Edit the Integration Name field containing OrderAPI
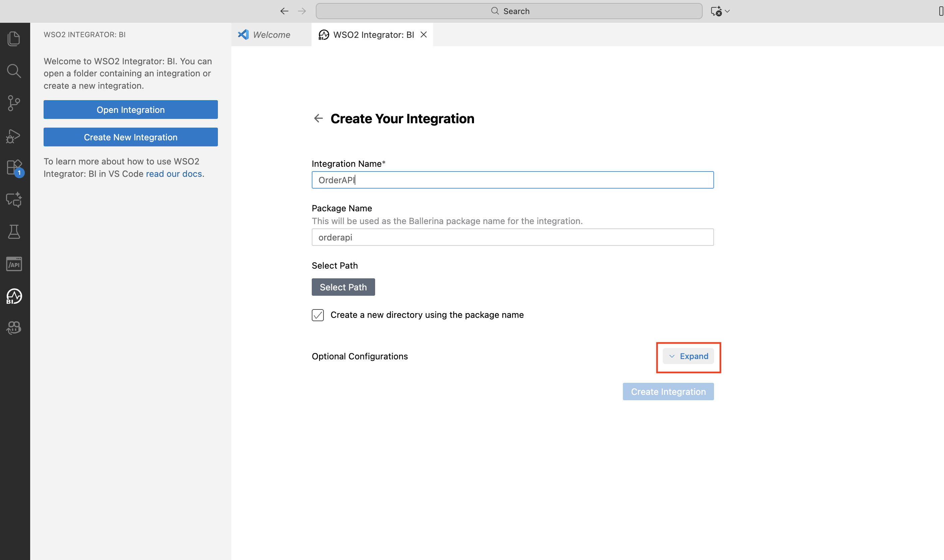Viewport: 944px width, 560px height. [x=512, y=180]
